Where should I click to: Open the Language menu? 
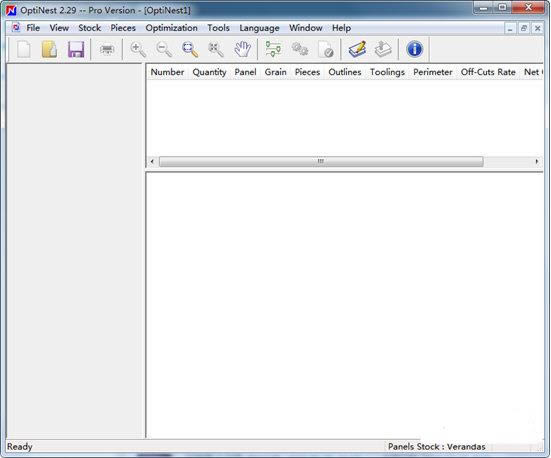[x=259, y=28]
